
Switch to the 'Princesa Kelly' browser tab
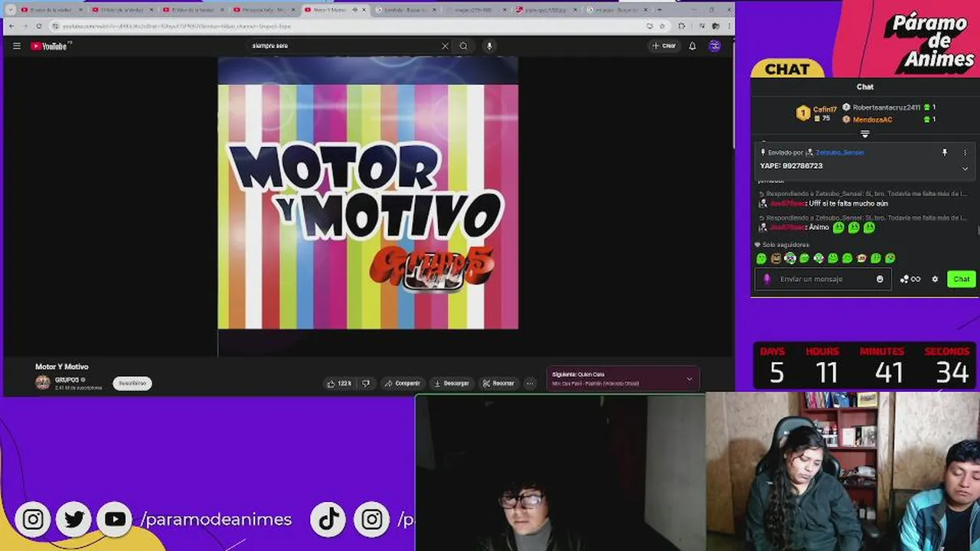tap(263, 10)
